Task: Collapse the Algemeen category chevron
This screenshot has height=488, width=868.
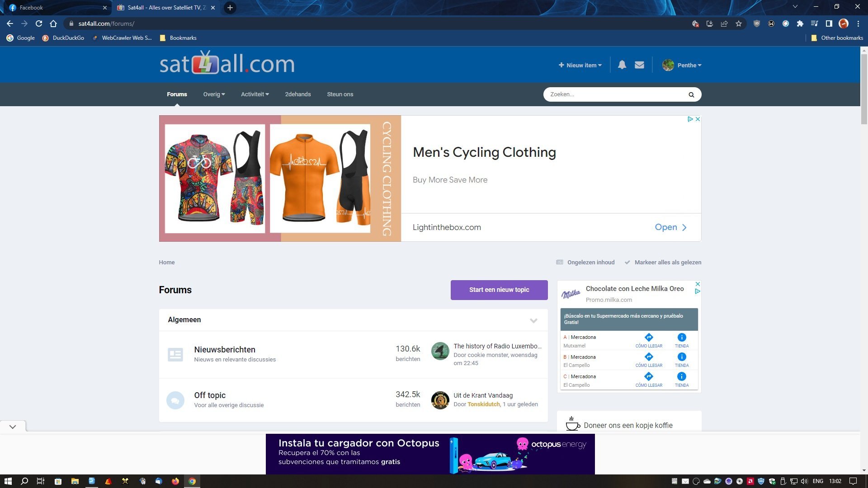Action: [533, 320]
